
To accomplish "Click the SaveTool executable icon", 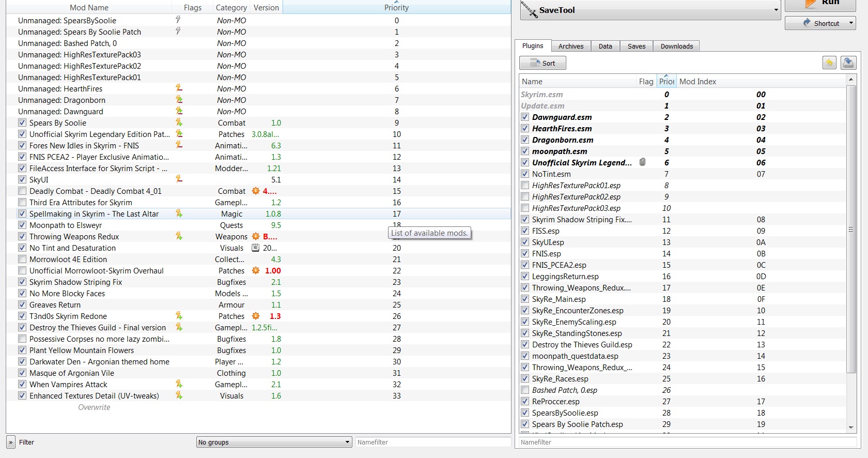I will click(x=529, y=10).
